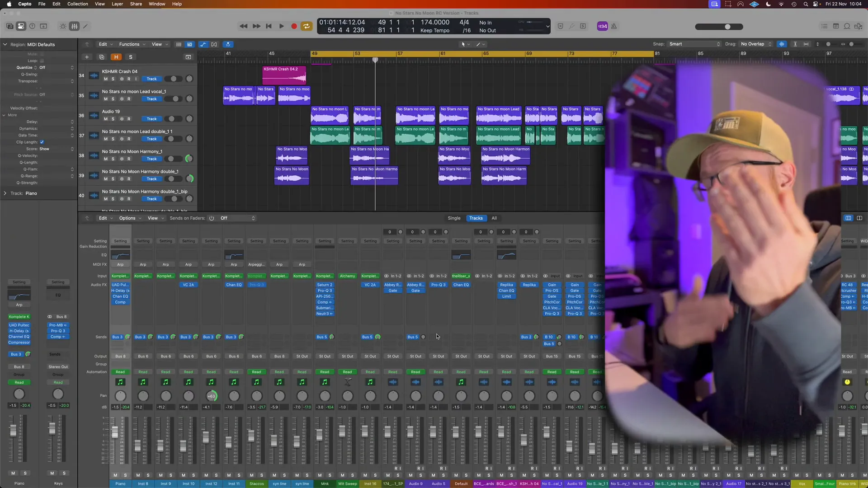Open the Left-click pointer tool menu

(465, 44)
